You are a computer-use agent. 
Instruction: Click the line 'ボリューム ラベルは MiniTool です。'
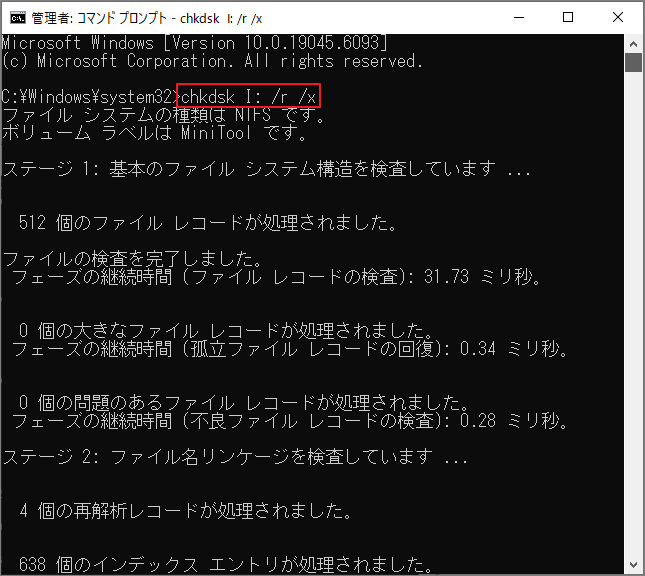pyautogui.click(x=155, y=132)
